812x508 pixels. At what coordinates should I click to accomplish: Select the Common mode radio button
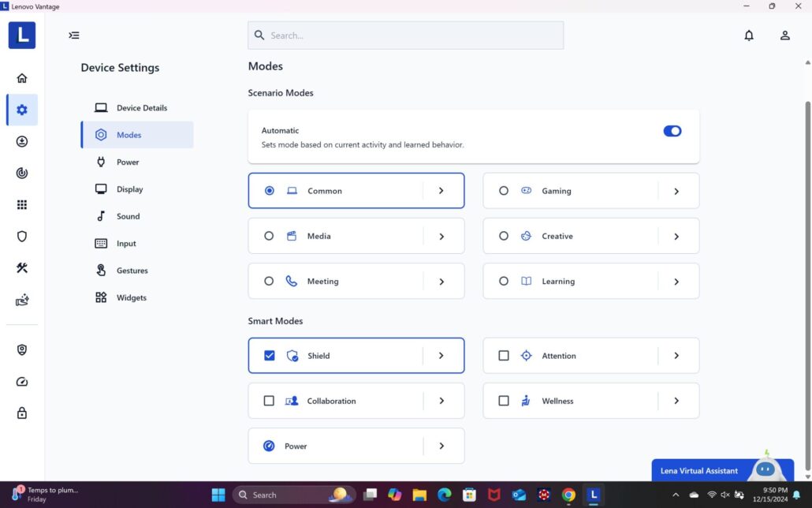click(270, 191)
